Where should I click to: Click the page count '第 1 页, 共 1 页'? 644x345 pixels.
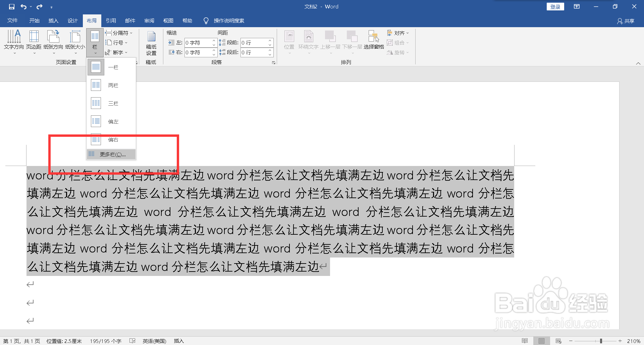[22, 341]
